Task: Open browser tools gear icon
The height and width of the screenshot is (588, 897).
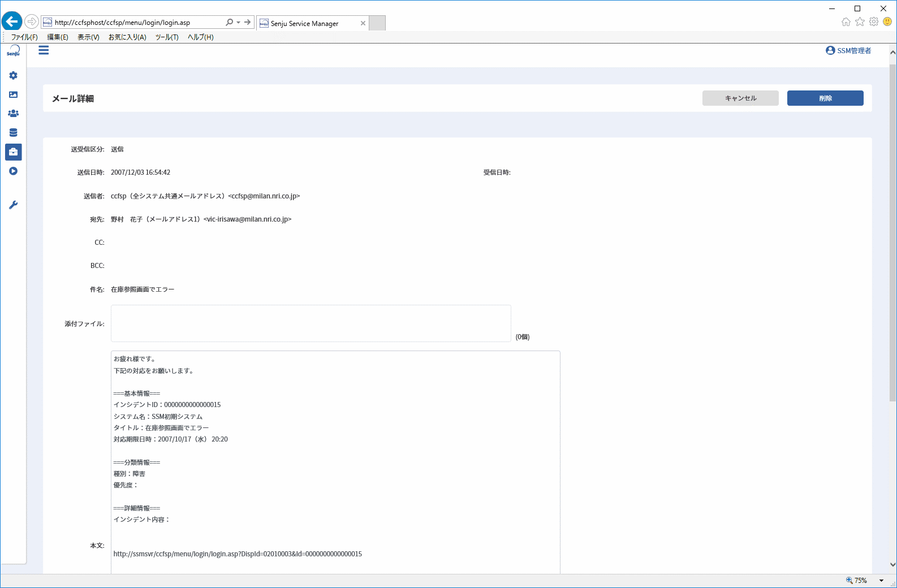Action: [874, 21]
